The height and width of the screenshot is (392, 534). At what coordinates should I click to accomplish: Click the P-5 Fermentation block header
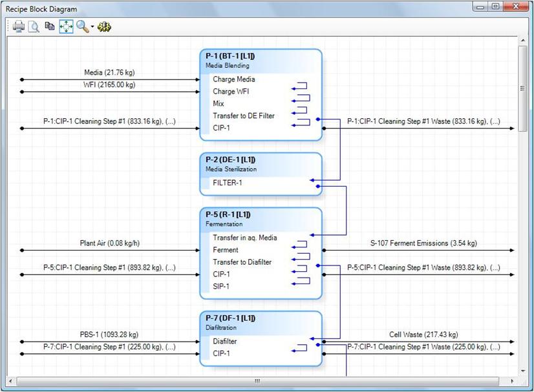tap(260, 219)
